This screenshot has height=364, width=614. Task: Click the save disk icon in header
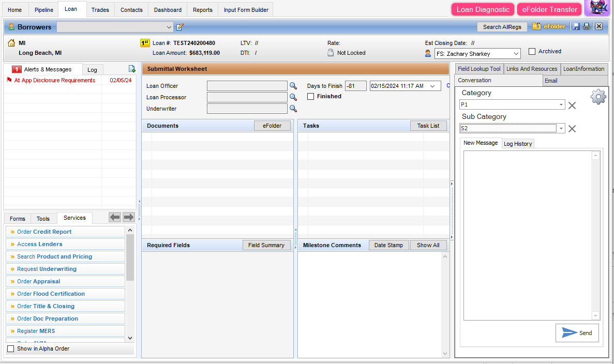pyautogui.click(x=576, y=26)
